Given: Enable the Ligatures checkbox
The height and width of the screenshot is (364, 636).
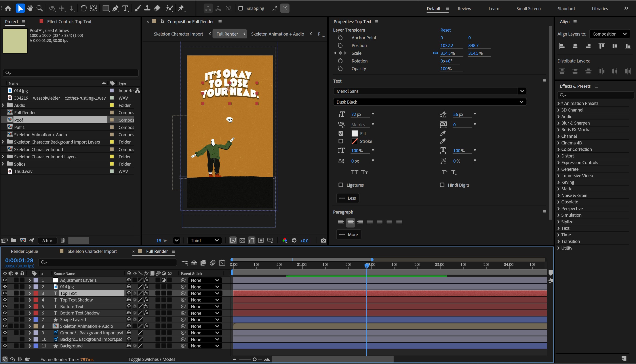Looking at the screenshot, I should pos(341,185).
